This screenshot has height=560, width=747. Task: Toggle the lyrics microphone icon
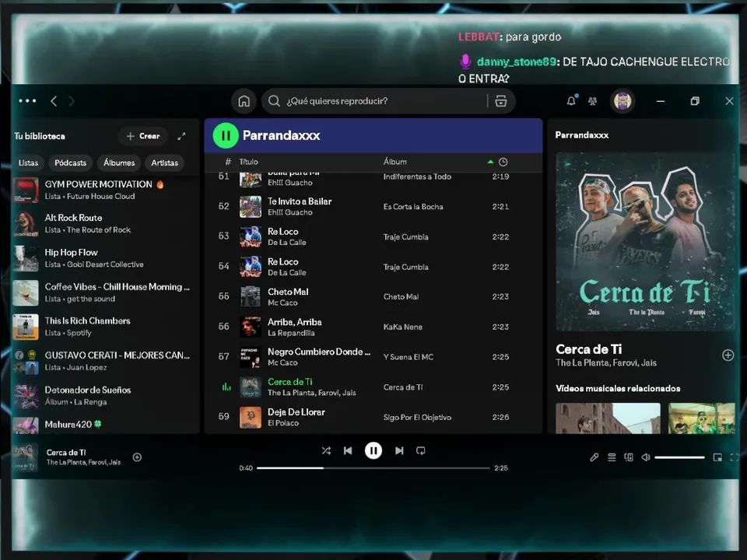click(594, 457)
